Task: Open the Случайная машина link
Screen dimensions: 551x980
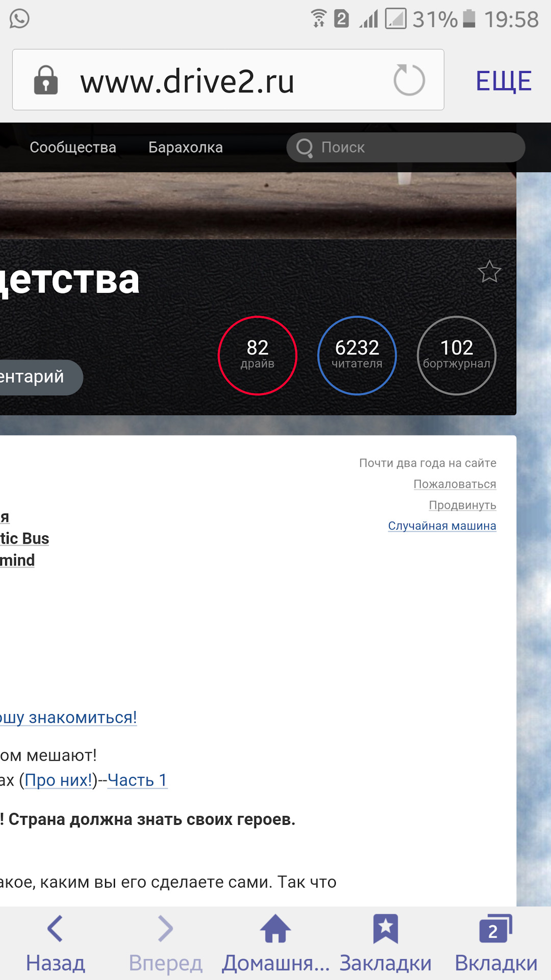Action: (442, 526)
